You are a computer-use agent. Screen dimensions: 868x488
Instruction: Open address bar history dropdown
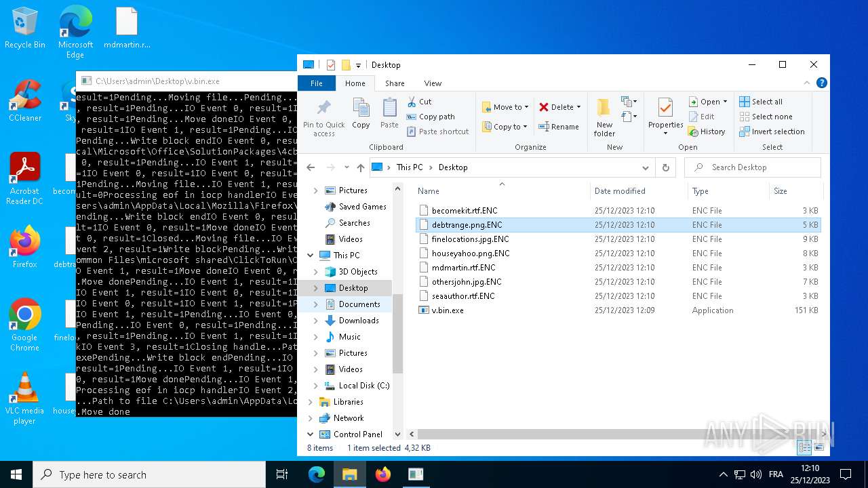pyautogui.click(x=646, y=167)
